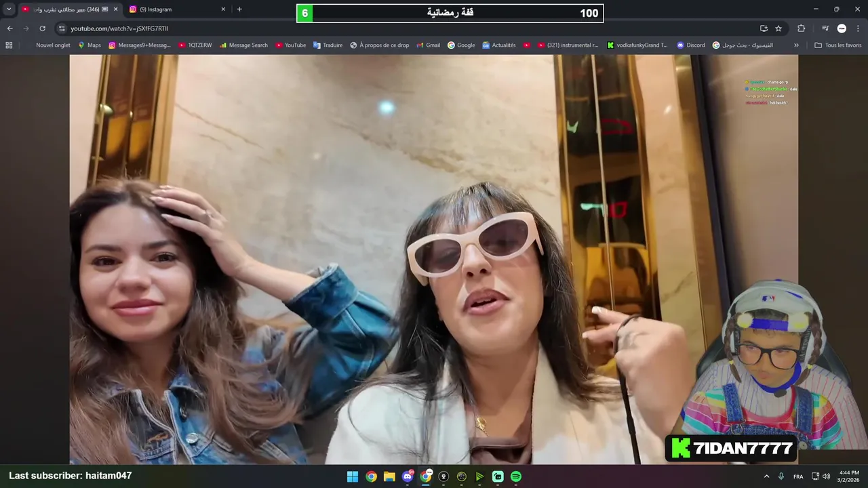Focus the youtube.com address bar
This screenshot has height=488, width=868.
point(407,28)
